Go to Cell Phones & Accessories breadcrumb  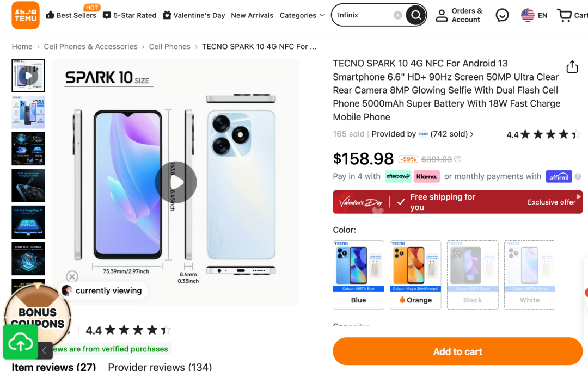click(90, 47)
